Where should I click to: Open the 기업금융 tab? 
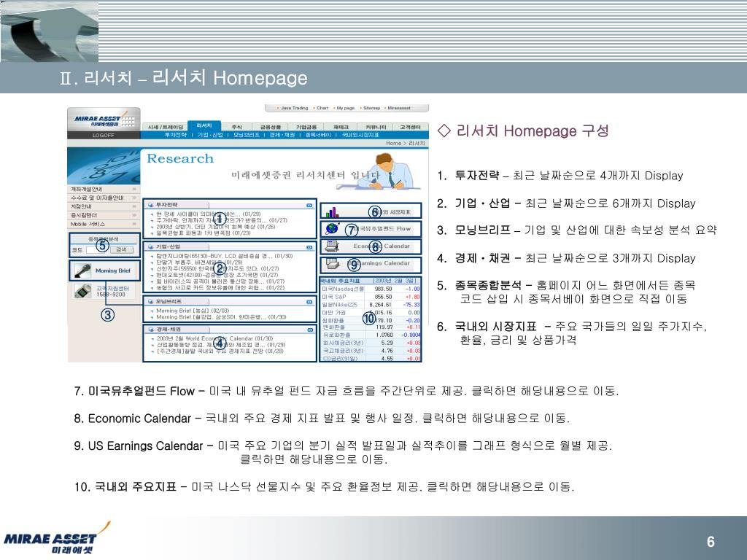[306, 127]
